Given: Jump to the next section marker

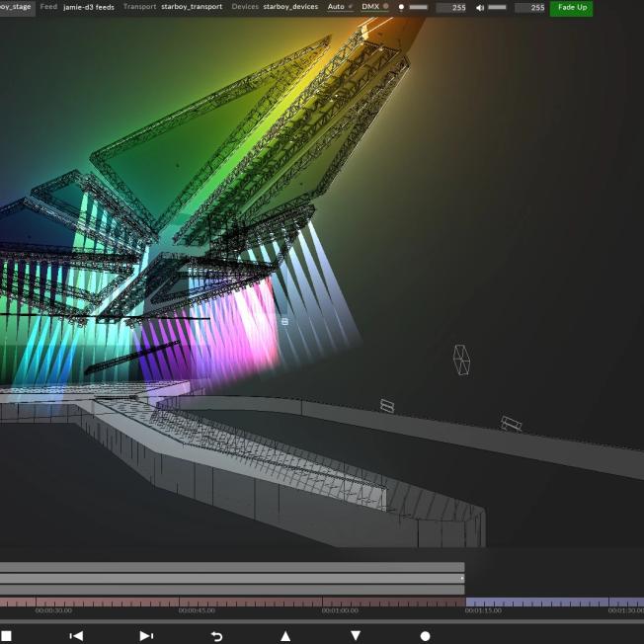Looking at the screenshot, I should [x=146, y=636].
